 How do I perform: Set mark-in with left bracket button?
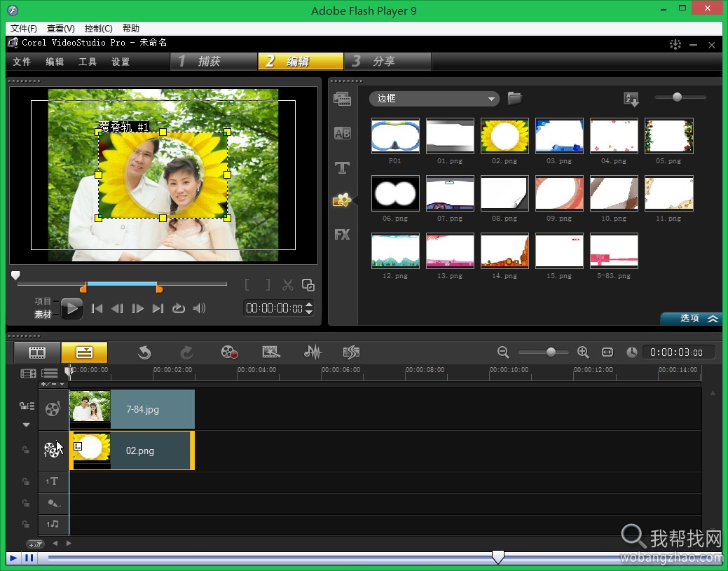coord(247,285)
